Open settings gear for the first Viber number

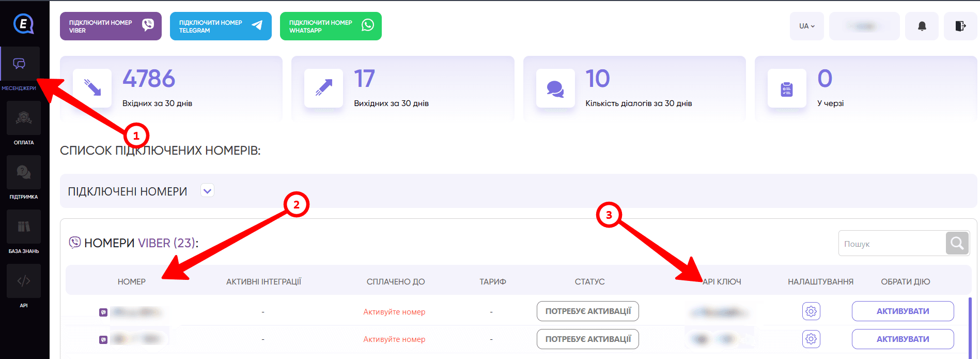tap(811, 311)
